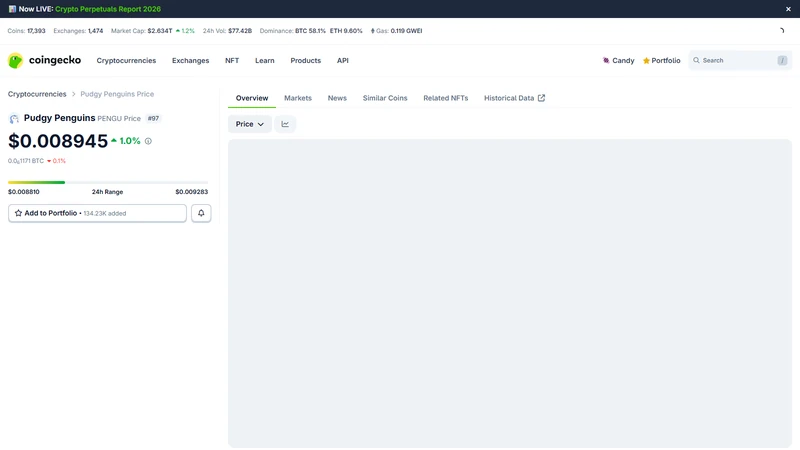Switch to the Related NFTs tab
Viewport: 800px width, 450px height.
click(x=445, y=98)
